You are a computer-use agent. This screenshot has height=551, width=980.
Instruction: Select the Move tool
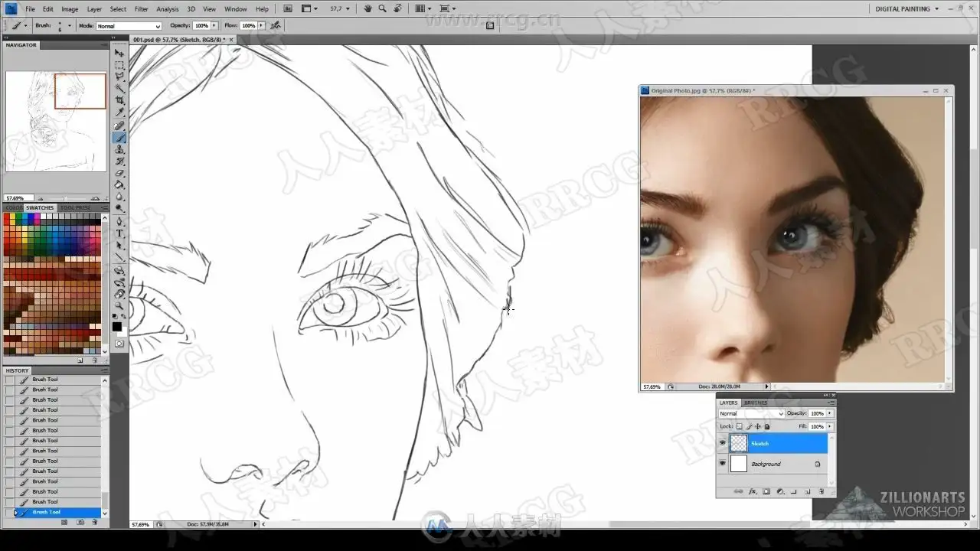(119, 53)
